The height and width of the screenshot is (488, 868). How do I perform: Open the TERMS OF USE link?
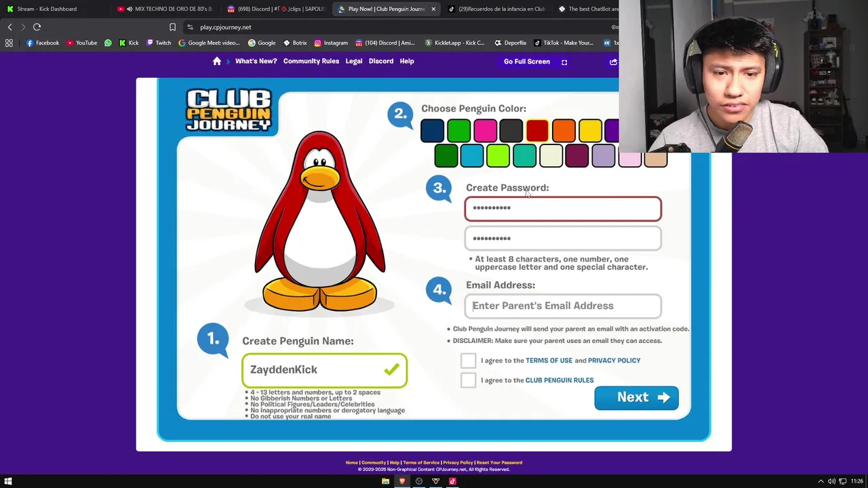click(549, 361)
